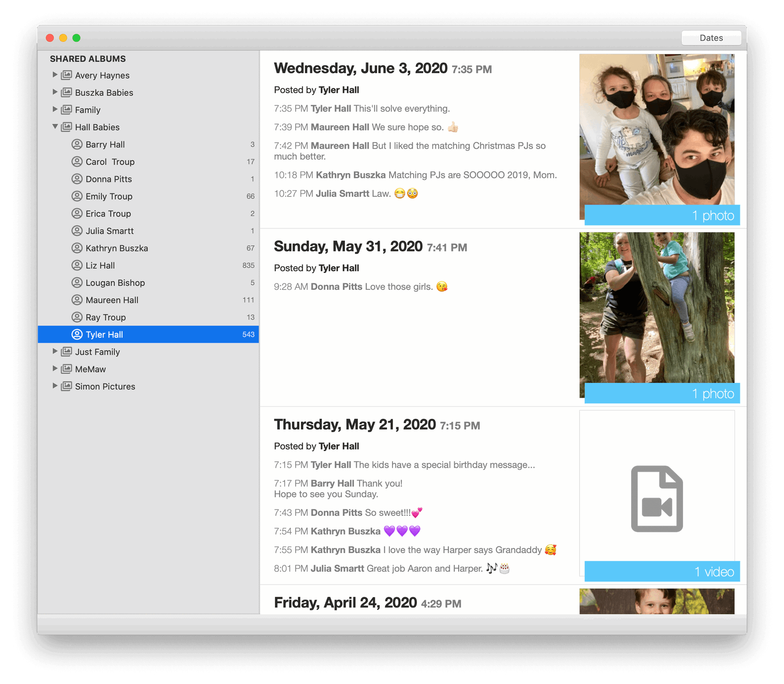The width and height of the screenshot is (784, 684).
Task: Click the person icon beside Barry Hall
Action: click(x=77, y=144)
